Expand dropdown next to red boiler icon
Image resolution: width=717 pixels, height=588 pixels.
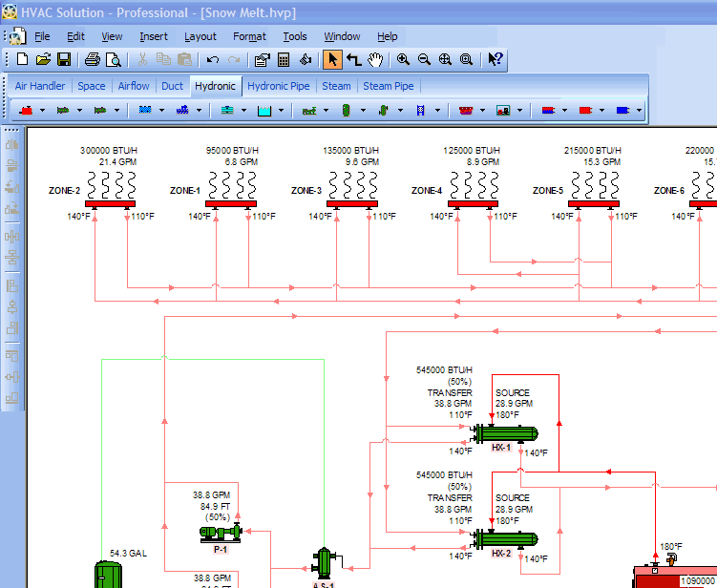click(x=43, y=110)
